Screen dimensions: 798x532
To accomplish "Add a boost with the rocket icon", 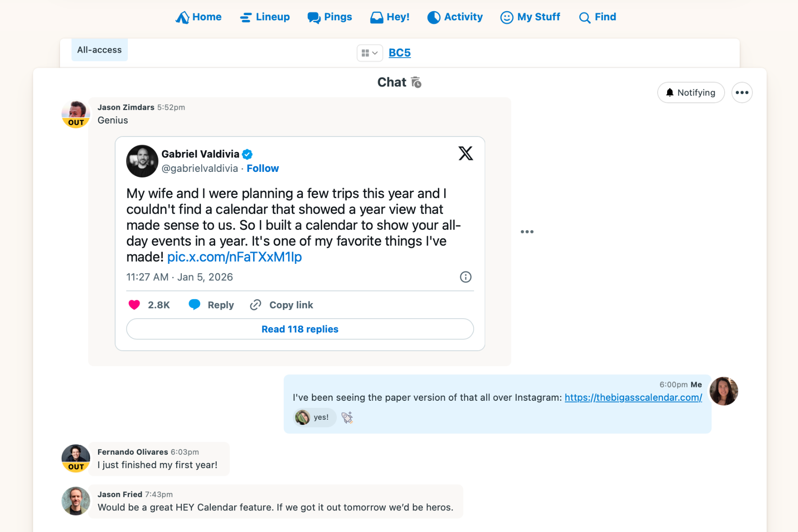I will click(347, 417).
